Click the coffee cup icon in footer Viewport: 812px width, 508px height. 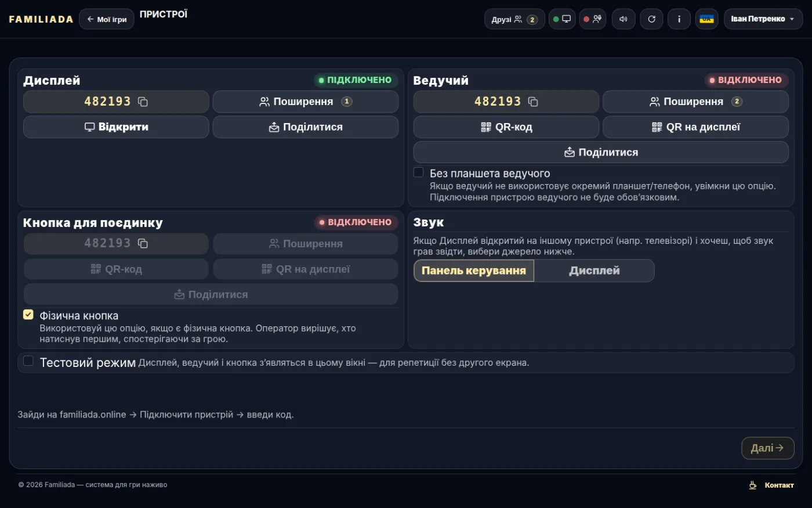point(753,485)
